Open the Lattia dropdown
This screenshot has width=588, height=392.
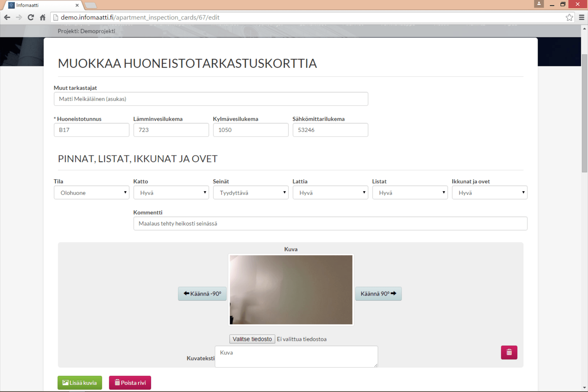[330, 193]
